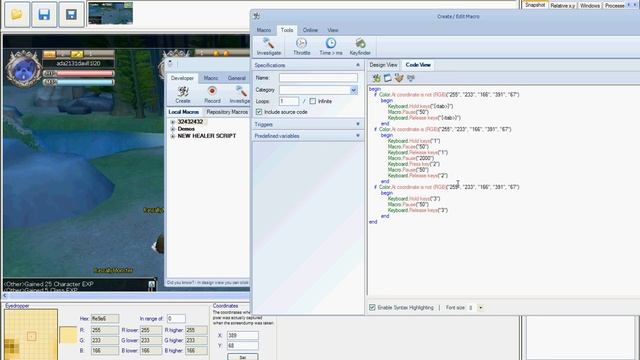Switch to the Relative x,y tab
The height and width of the screenshot is (360, 640).
(x=562, y=6)
